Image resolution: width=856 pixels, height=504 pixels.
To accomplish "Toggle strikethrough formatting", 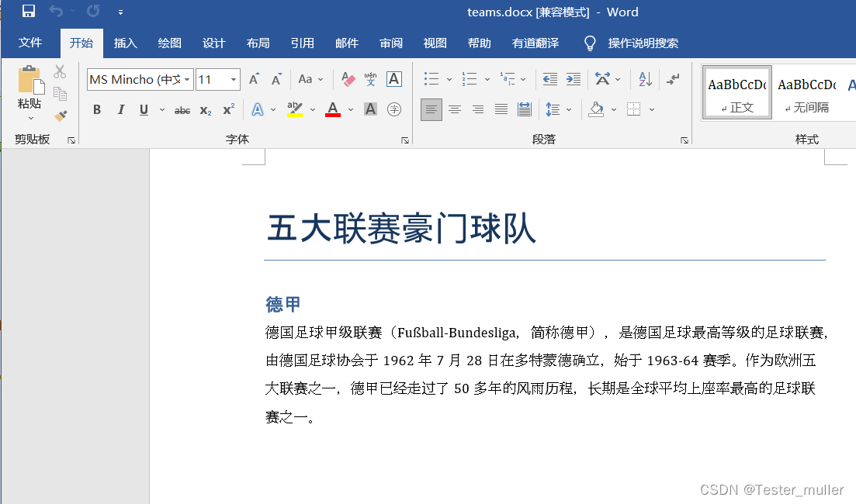I will click(182, 109).
